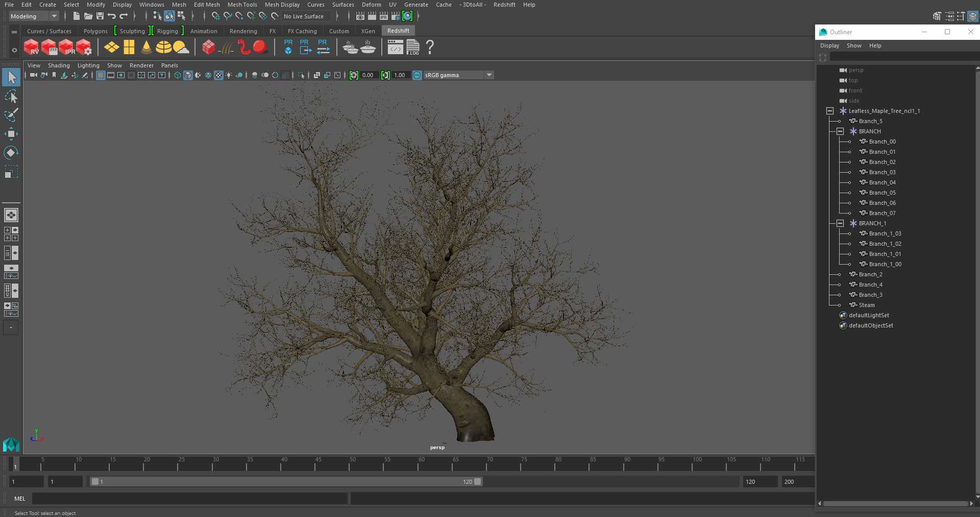The height and width of the screenshot is (517, 980).
Task: Collapse the BRANCH_1 group in Outliner
Action: coord(840,223)
